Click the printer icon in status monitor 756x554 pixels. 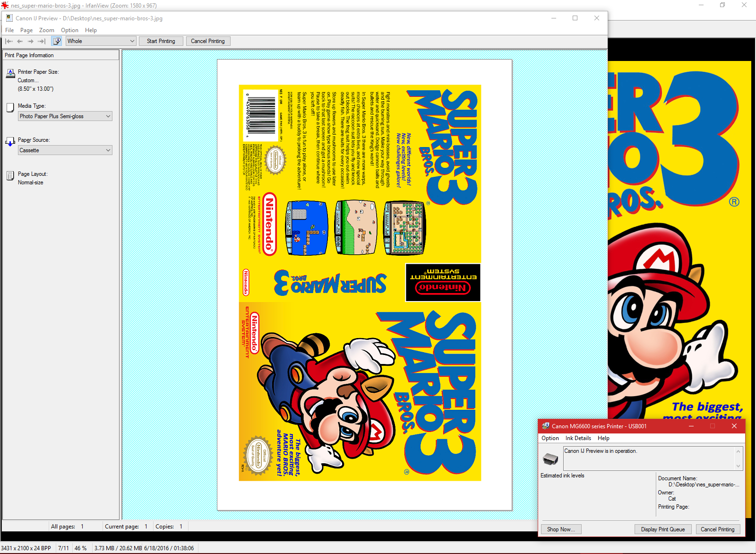click(550, 458)
